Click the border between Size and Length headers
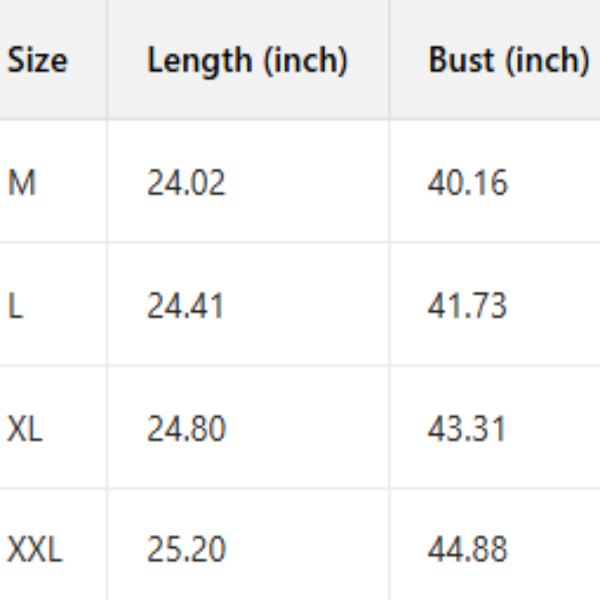The width and height of the screenshot is (600, 600). pos(107,61)
